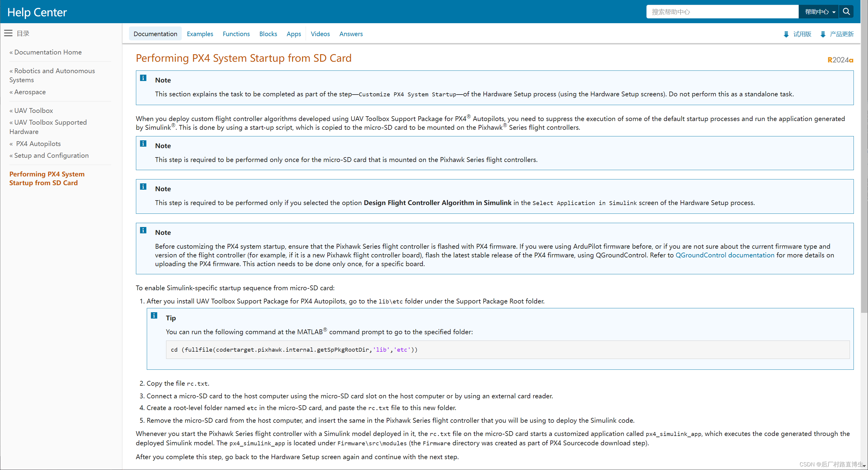Switch to the Functions tab

coord(236,34)
